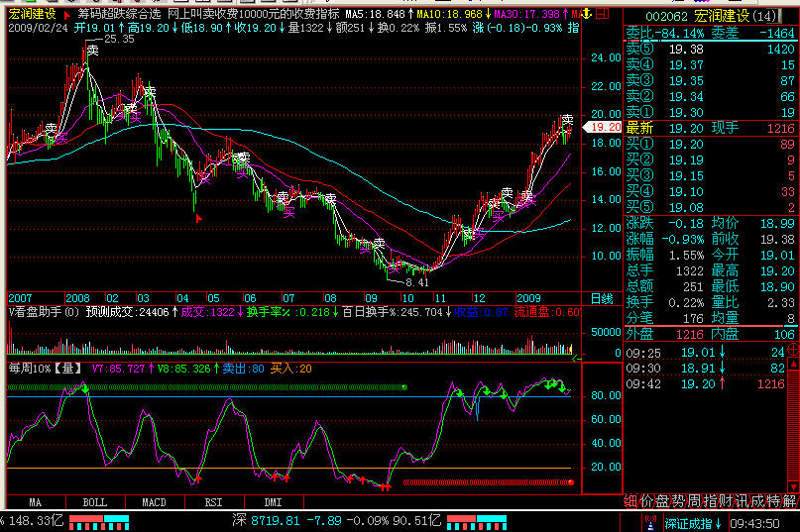
Task: Select the 周 tab in the side panel
Action: 694,501
